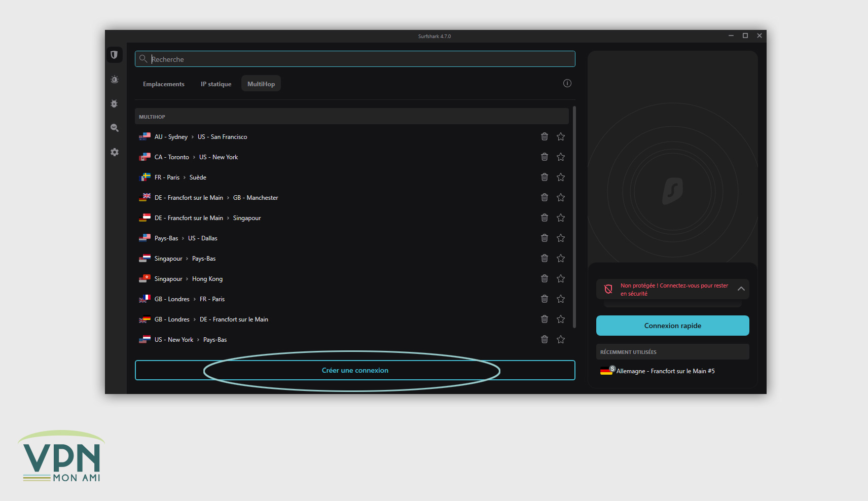The width and height of the screenshot is (868, 501).
Task: Delete the AU - Sydney to US - San Francisco connection
Action: [545, 136]
